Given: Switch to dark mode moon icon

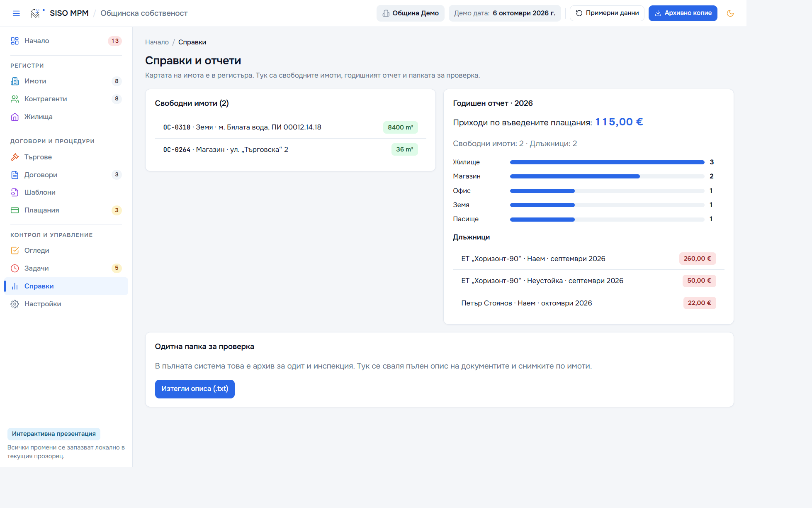Looking at the screenshot, I should [x=730, y=13].
